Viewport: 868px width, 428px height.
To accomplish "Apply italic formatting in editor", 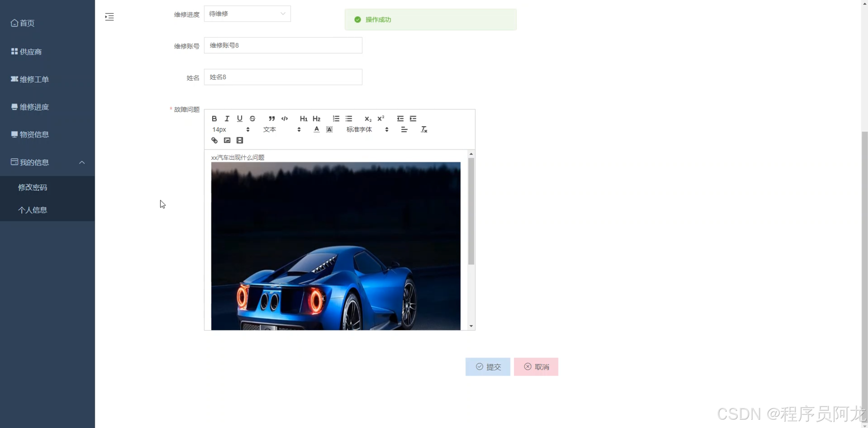I will (x=227, y=118).
